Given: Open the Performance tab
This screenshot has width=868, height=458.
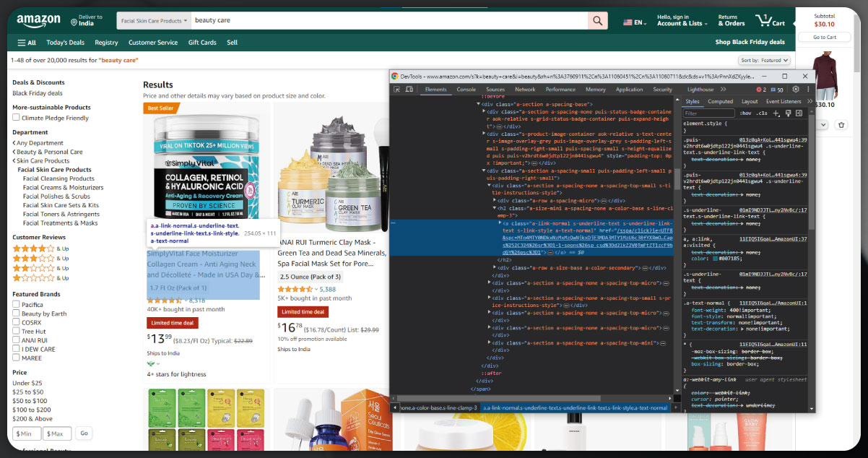Looking at the screenshot, I should (560, 90).
